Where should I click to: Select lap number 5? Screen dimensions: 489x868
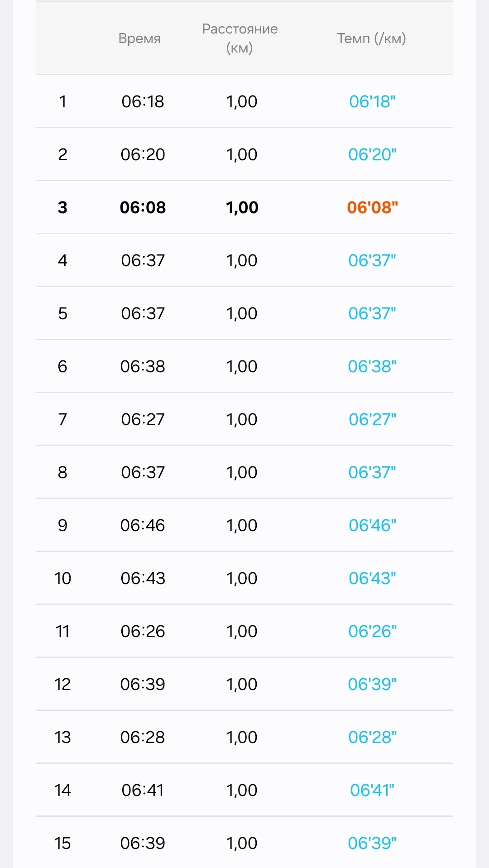(x=62, y=313)
